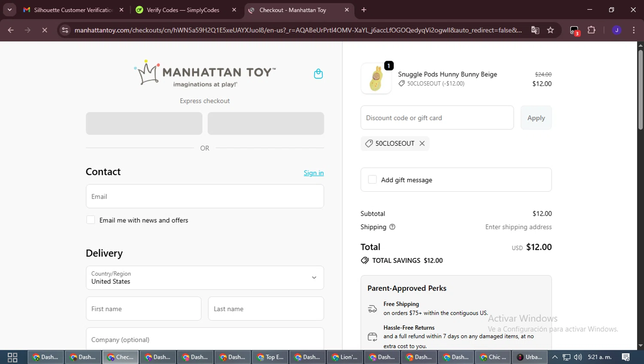Open the Chec... taskbar window
Screen dimensions: 644x364
pos(120,357)
